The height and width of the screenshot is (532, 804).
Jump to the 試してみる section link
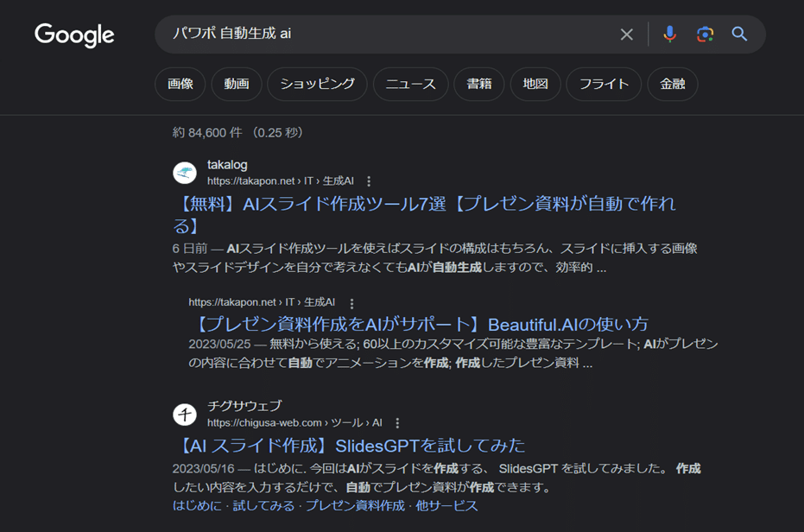tap(263, 506)
